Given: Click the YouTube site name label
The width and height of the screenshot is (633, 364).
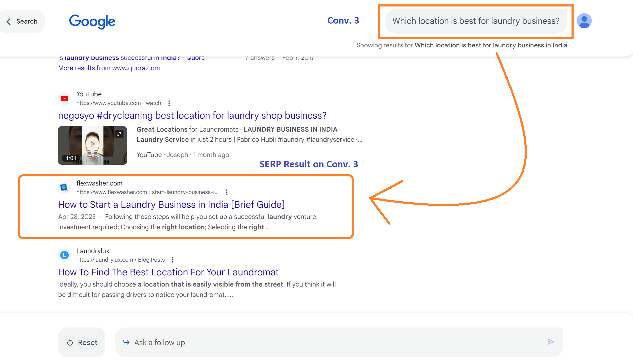Looking at the screenshot, I should pos(89,94).
